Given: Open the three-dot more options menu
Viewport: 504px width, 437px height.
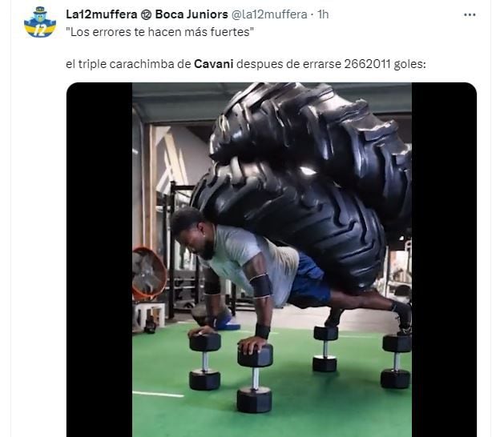Looking at the screenshot, I should pyautogui.click(x=470, y=14).
